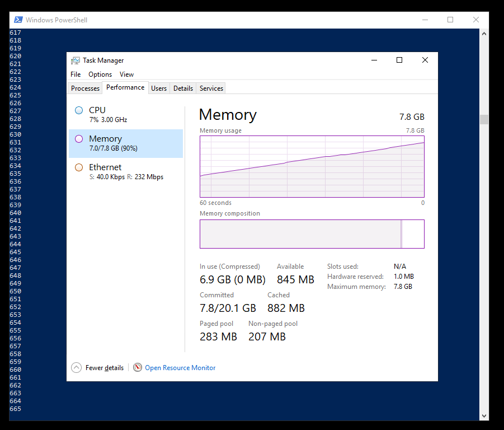Open the File menu
Image resolution: width=504 pixels, height=430 pixels.
click(x=76, y=74)
